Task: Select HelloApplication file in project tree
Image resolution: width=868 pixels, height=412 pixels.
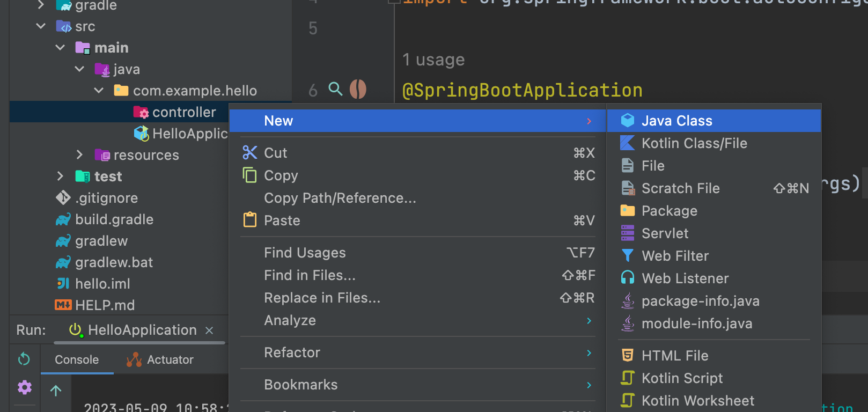Action: 190,134
